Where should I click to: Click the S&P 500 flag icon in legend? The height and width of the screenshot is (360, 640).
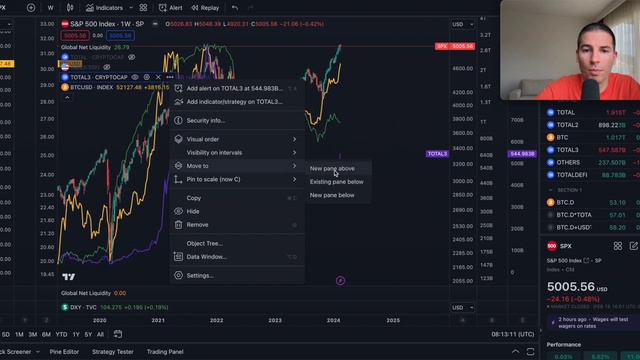(64, 24)
